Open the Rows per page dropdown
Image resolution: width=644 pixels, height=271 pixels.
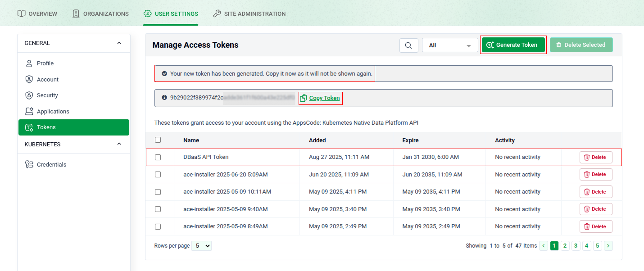201,246
